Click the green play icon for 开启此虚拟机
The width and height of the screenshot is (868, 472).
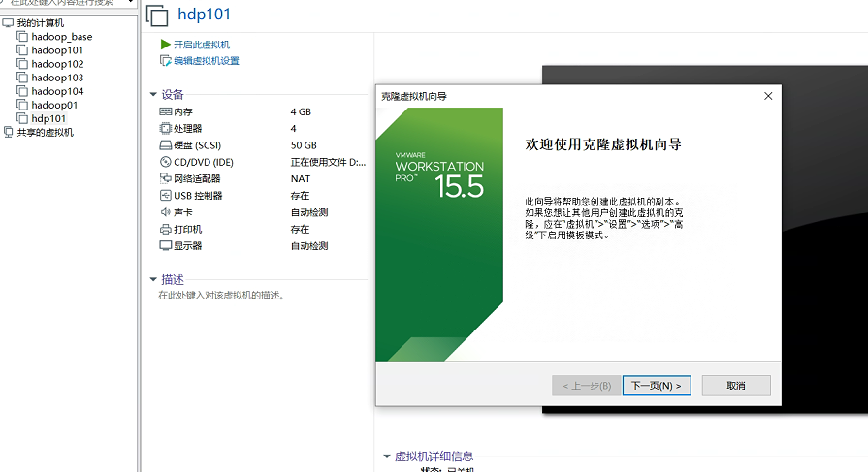[x=165, y=45]
